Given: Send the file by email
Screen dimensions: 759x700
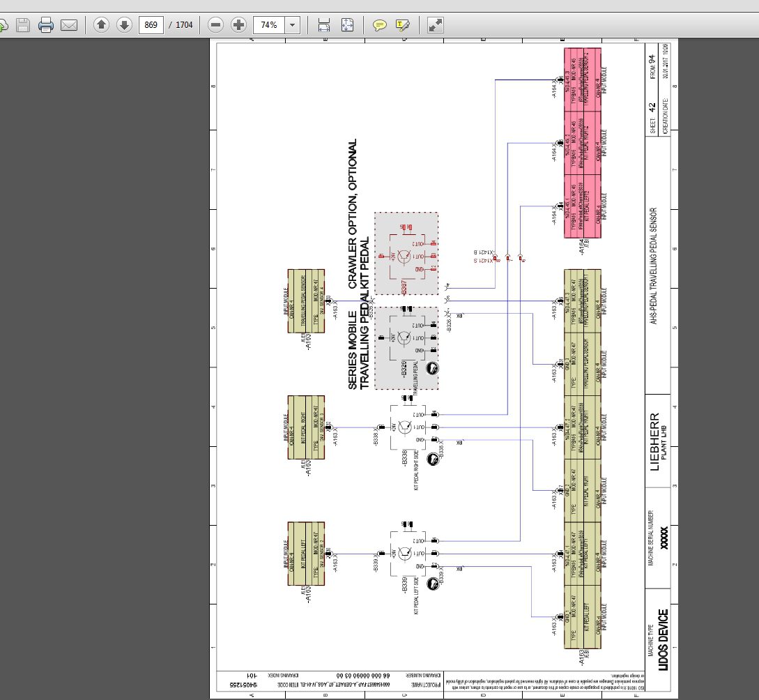Looking at the screenshot, I should point(69,24).
